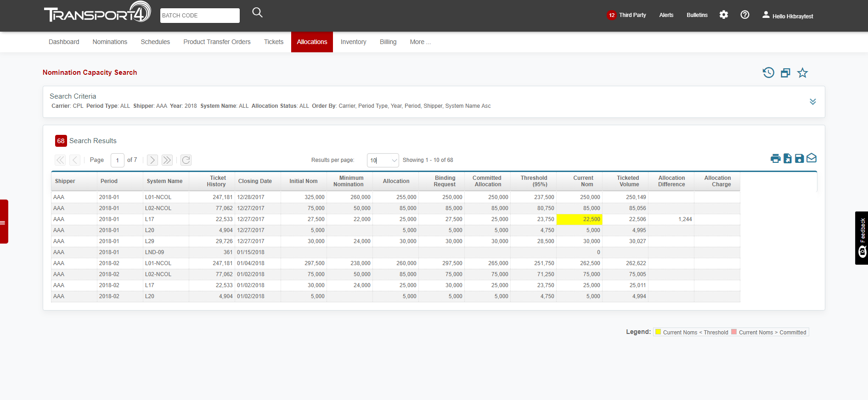Open Results per page dropdown
The image size is (868, 400).
point(383,160)
